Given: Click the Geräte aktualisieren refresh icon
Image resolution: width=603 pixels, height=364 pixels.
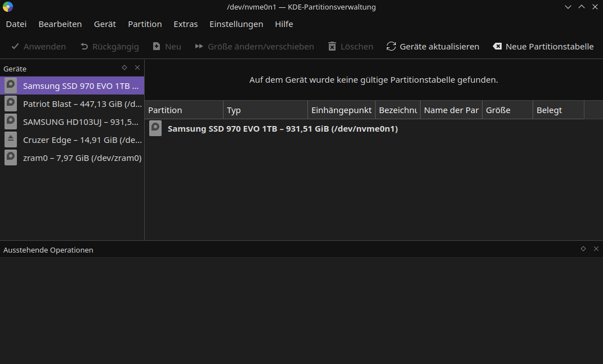Looking at the screenshot, I should (391, 47).
